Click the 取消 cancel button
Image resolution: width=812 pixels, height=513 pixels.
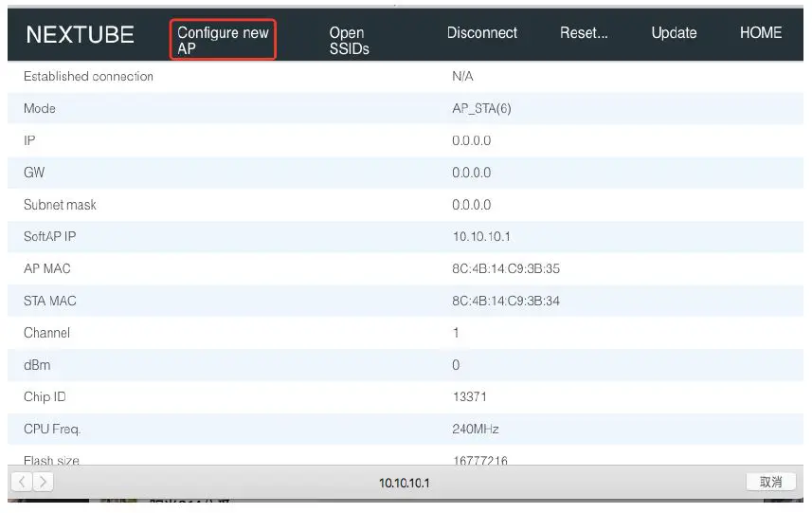[x=770, y=482]
